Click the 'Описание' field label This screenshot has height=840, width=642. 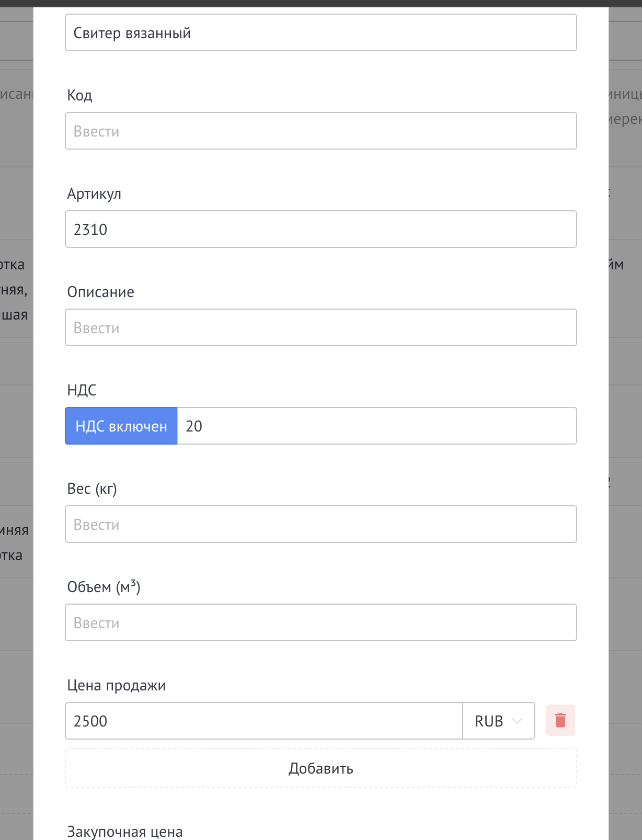(x=100, y=292)
